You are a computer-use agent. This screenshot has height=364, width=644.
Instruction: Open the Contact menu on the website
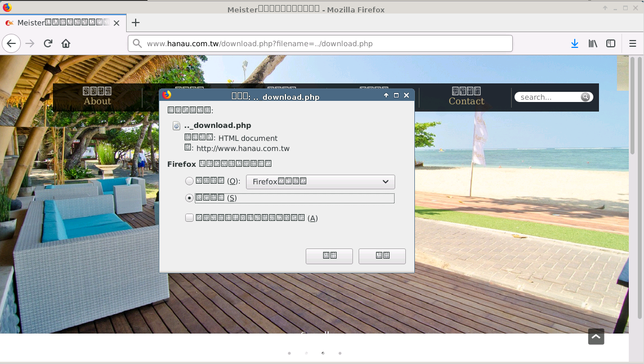[466, 97]
